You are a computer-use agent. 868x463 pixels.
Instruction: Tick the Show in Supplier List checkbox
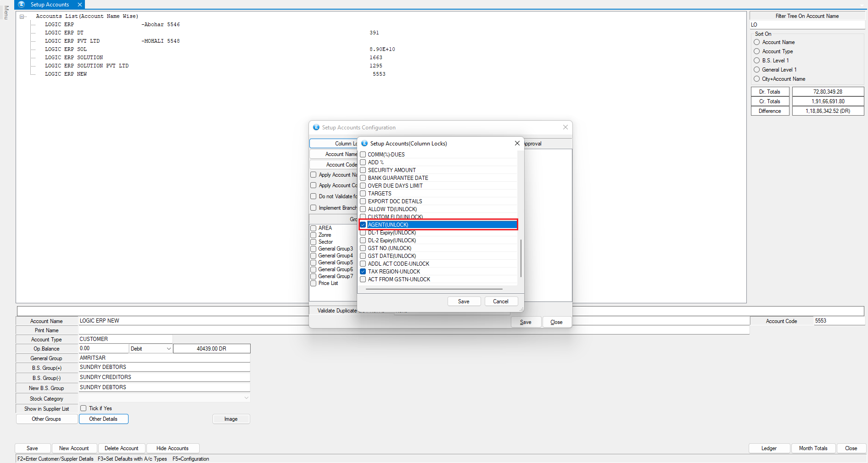[84, 408]
